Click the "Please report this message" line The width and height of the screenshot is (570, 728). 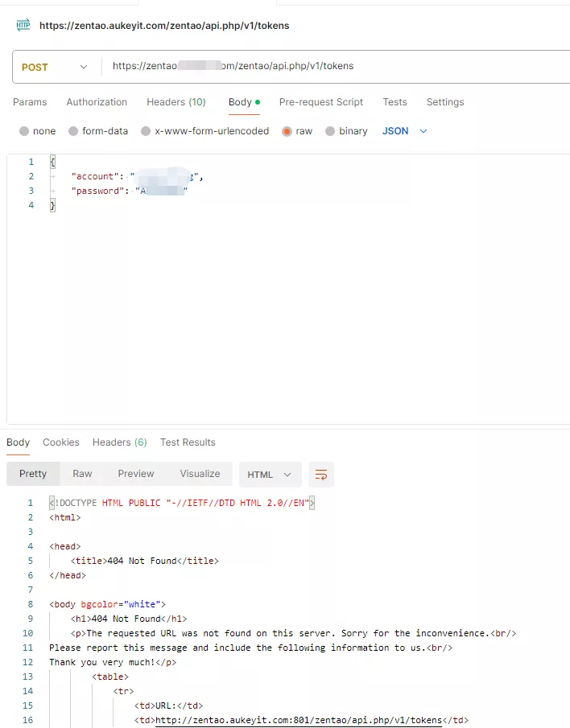click(251, 648)
